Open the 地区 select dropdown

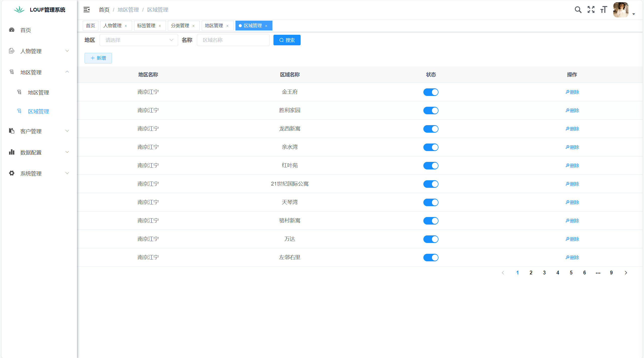pos(139,40)
